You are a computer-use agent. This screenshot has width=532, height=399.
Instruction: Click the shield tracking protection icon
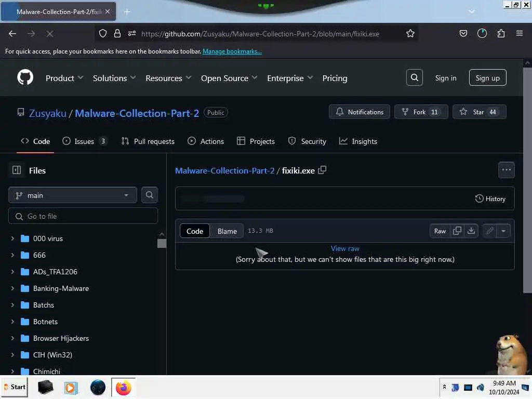tap(103, 33)
